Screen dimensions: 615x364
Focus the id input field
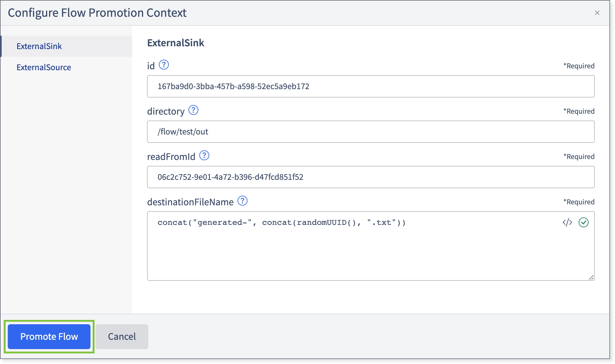pyautogui.click(x=371, y=86)
